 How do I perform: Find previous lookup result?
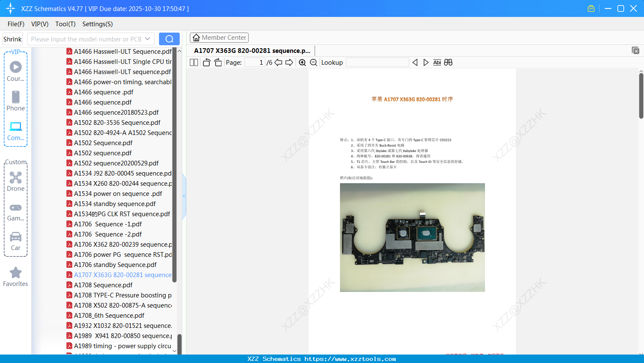coord(415,63)
